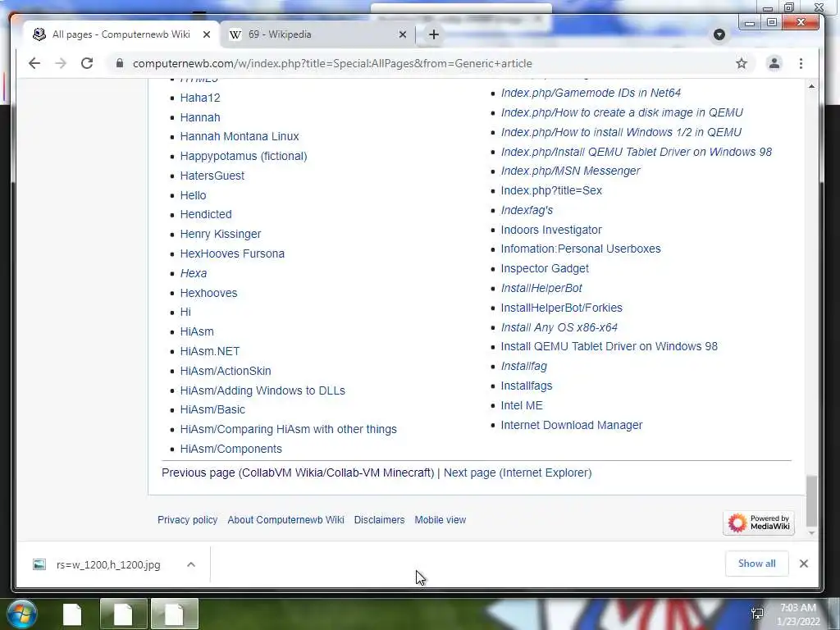840x630 pixels.
Task: Click the third taskbar window icon
Action: tap(175, 614)
